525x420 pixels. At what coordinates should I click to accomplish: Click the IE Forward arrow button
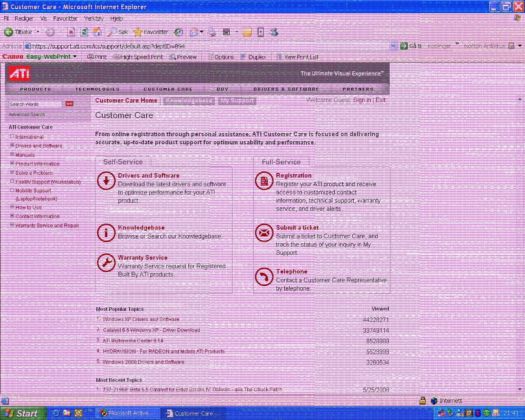tap(50, 32)
